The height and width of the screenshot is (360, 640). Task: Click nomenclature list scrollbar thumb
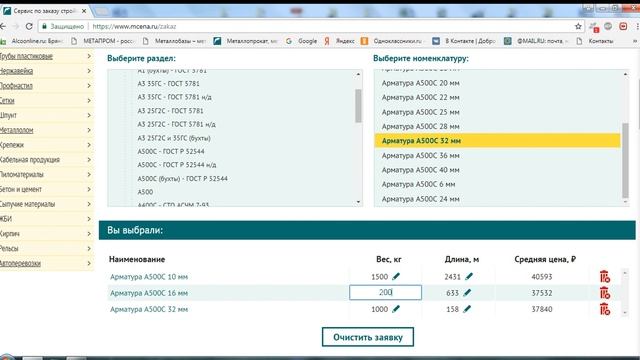click(625, 160)
